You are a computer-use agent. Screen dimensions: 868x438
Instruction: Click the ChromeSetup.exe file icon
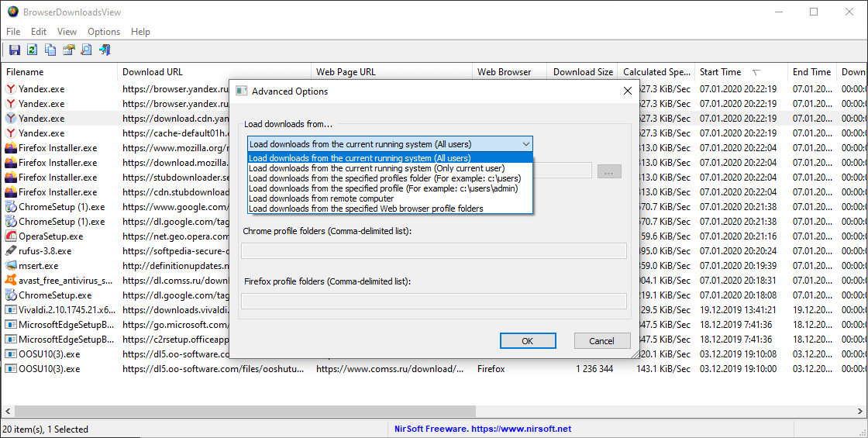click(x=11, y=295)
